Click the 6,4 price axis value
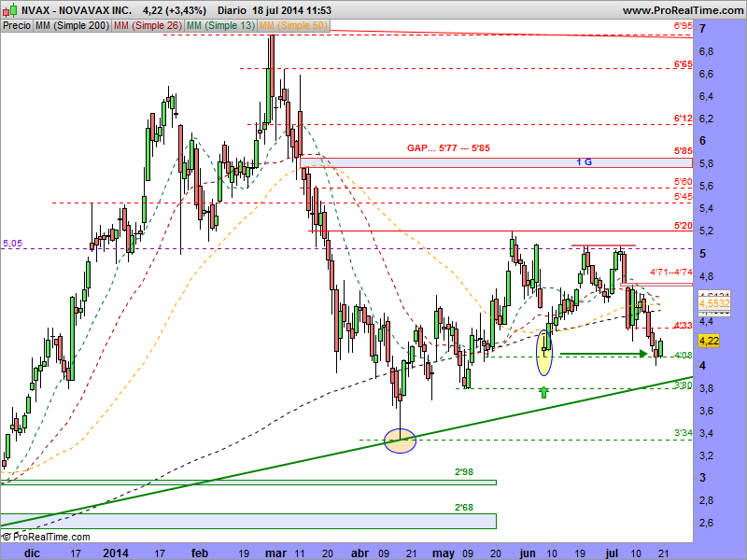This screenshot has width=747, height=560. point(707,97)
